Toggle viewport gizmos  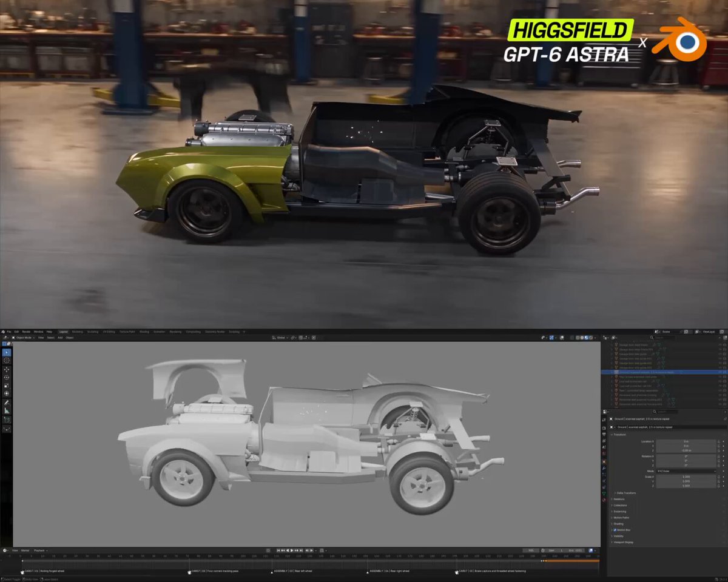pos(551,338)
